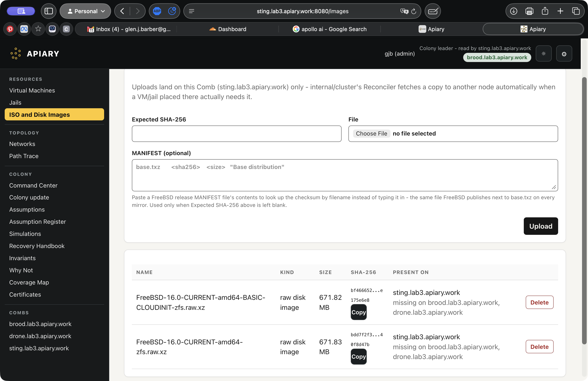588x381 pixels.
Task: Toggle the browser sidebar panel icon
Action: click(x=48, y=11)
